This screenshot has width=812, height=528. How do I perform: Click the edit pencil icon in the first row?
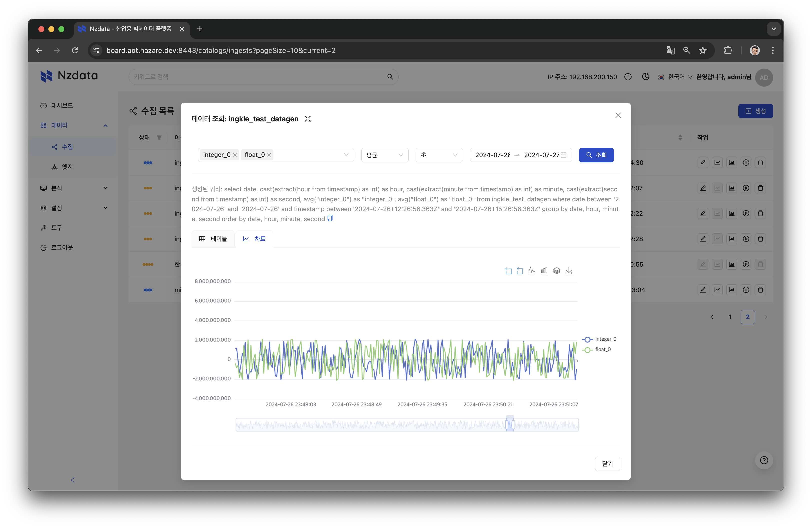703,163
